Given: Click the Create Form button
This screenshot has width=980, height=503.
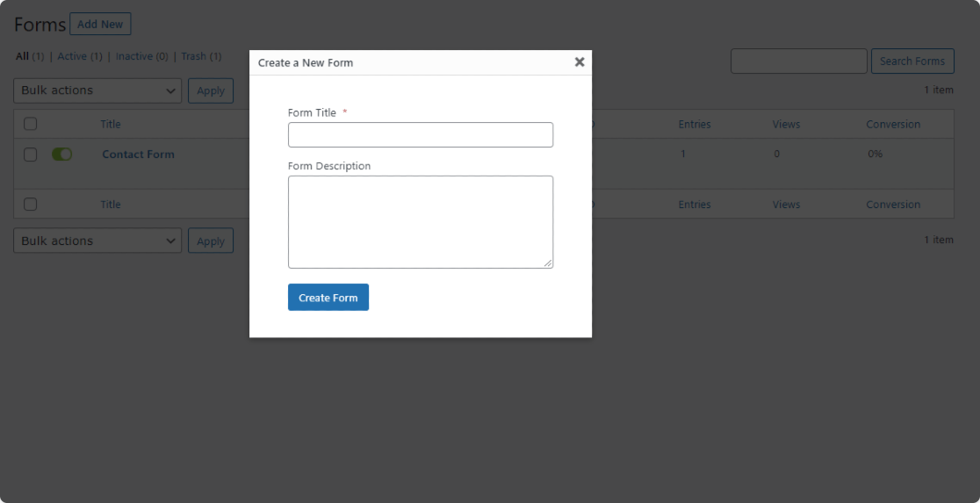Looking at the screenshot, I should pyautogui.click(x=328, y=298).
